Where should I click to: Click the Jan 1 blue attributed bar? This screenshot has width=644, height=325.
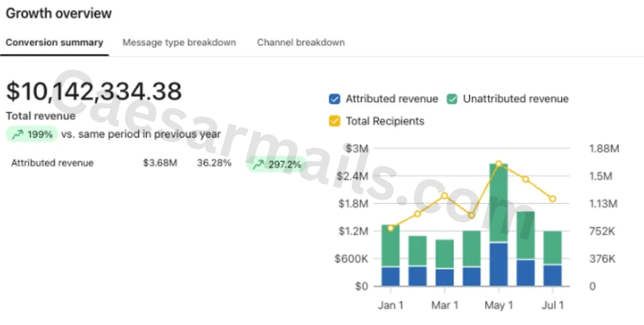(391, 276)
